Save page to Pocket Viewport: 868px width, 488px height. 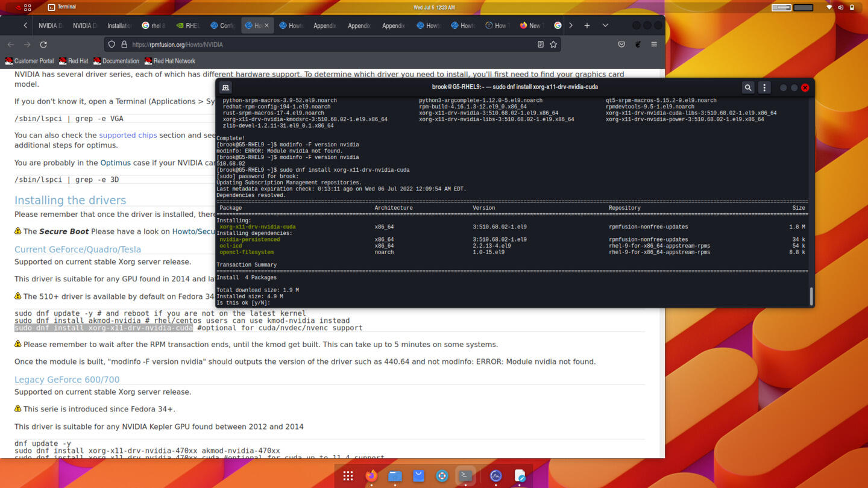click(x=621, y=45)
